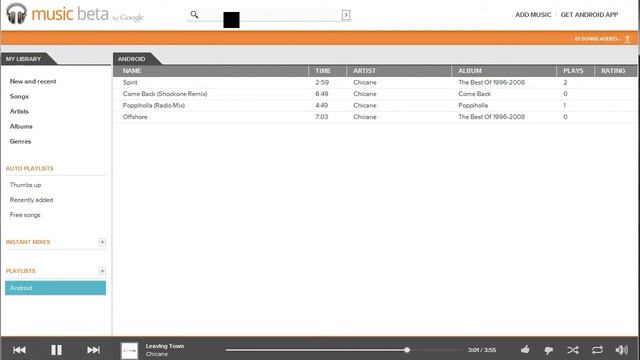Screen dimensions: 640x360
Task: Select the song Spirit
Action: coord(130,82)
